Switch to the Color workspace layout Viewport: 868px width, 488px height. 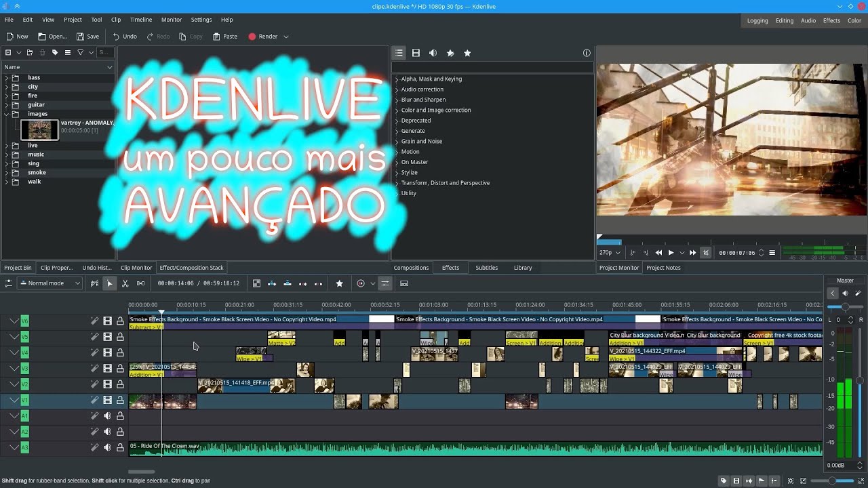tap(854, 20)
